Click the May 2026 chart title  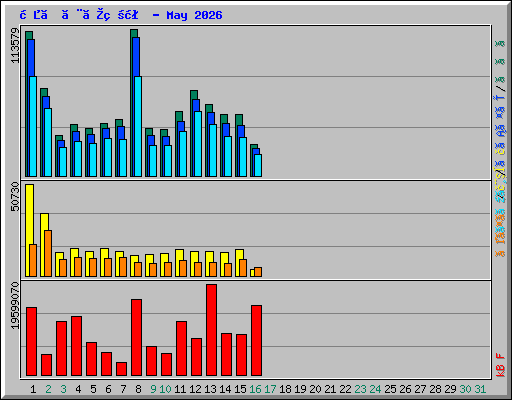tap(194, 15)
